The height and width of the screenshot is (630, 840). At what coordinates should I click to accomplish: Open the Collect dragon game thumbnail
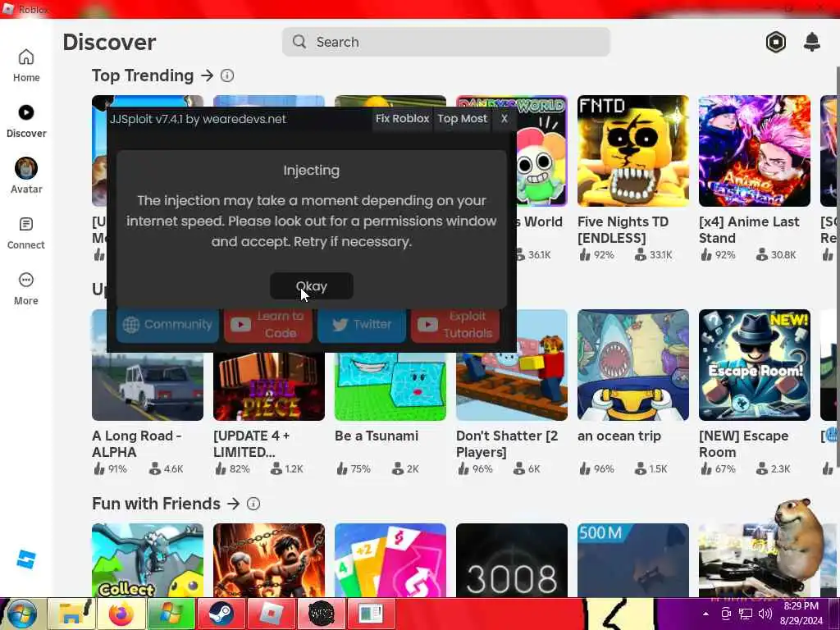[x=148, y=559]
